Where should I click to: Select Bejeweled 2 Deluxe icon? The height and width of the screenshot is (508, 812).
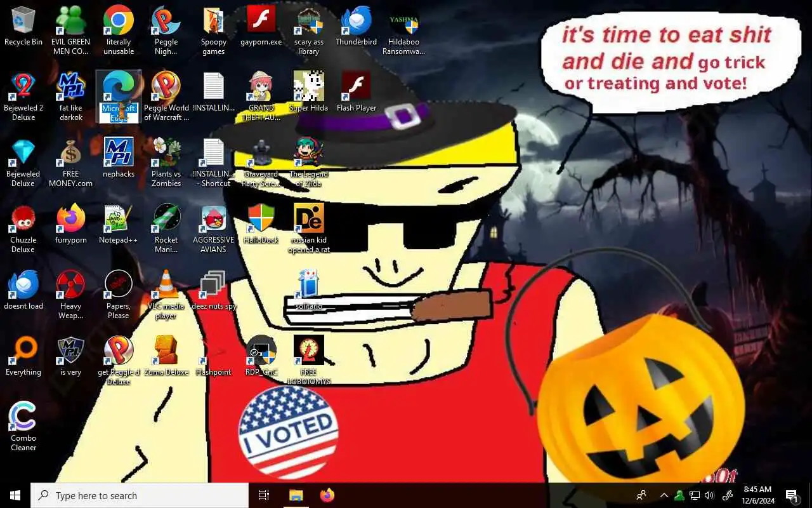pyautogui.click(x=23, y=97)
